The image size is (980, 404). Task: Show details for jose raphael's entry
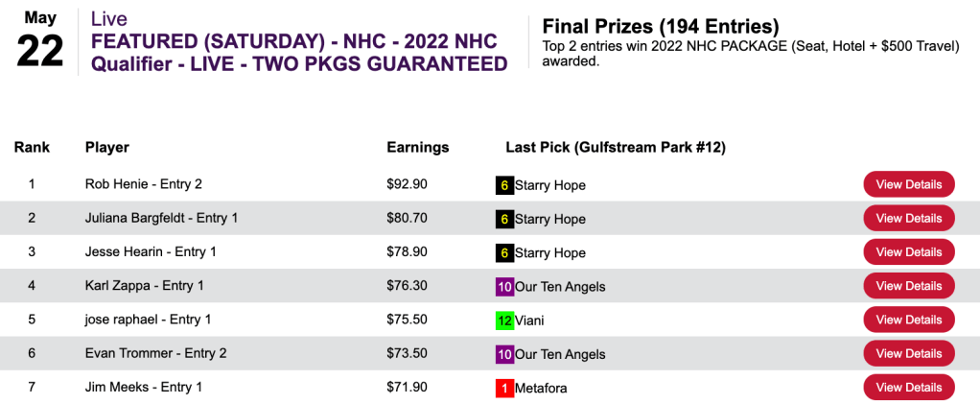coord(908,320)
